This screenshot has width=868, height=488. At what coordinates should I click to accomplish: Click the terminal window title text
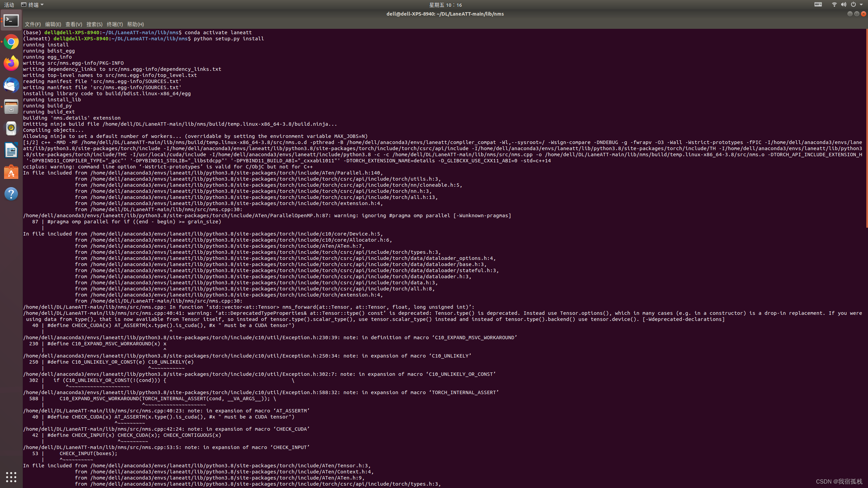(x=445, y=14)
